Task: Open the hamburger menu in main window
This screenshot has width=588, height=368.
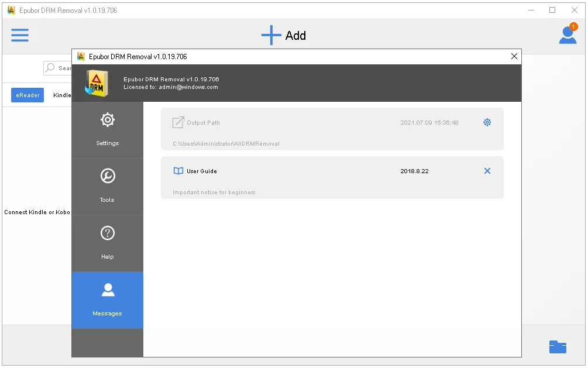Action: click(x=20, y=35)
